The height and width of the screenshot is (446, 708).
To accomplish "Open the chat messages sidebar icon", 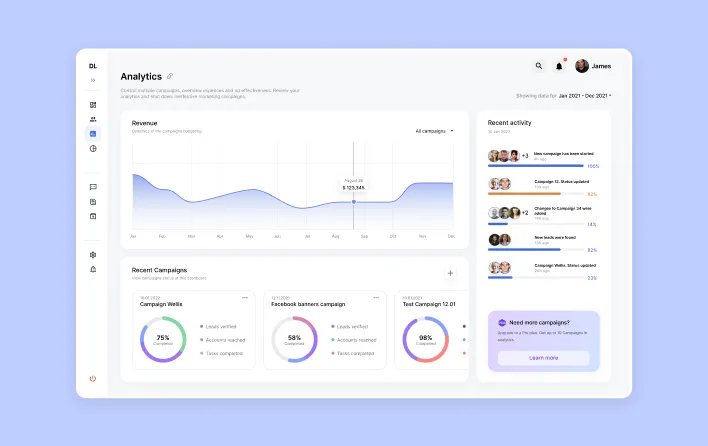I will (x=93, y=187).
